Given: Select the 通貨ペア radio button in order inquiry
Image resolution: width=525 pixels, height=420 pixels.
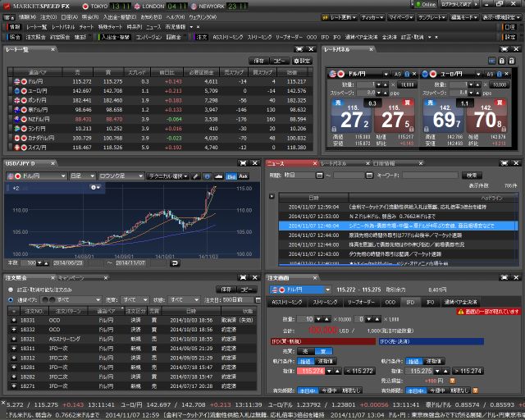Looking at the screenshot, I should [x=11, y=299].
